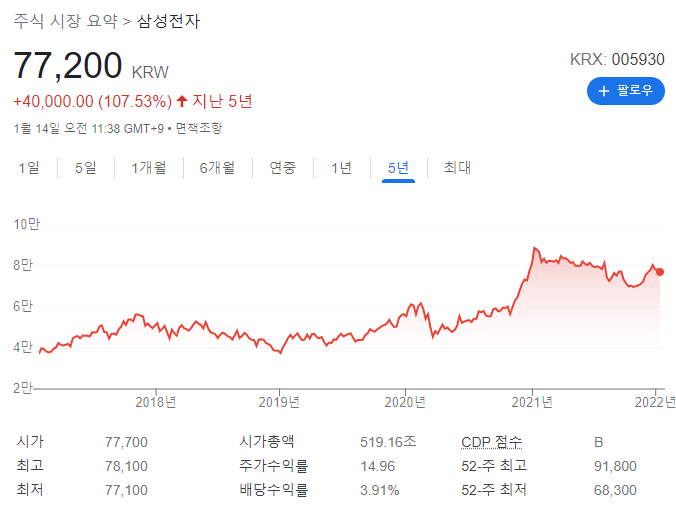This screenshot has height=518, width=676.
Task: Switch to the 1개월 chart tab
Action: (x=149, y=167)
